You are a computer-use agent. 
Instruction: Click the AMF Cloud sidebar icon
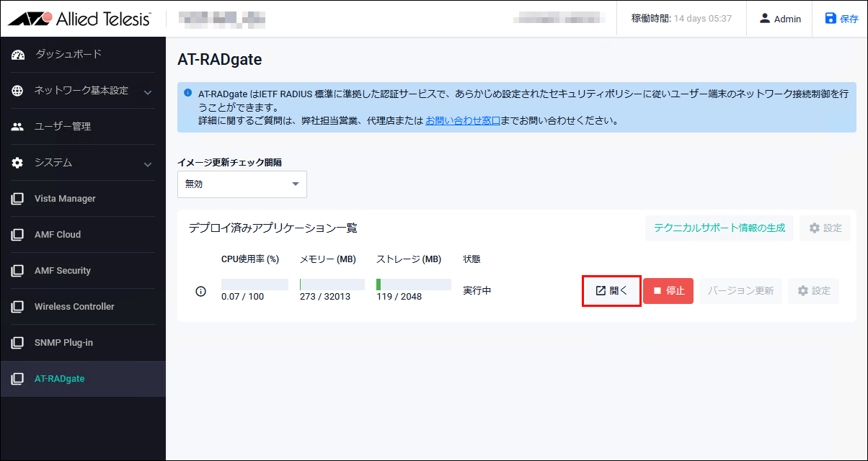pos(17,235)
